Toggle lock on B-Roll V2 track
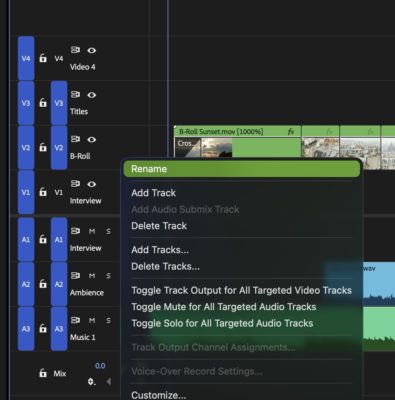Screen dimensions: 395x400 43,147
